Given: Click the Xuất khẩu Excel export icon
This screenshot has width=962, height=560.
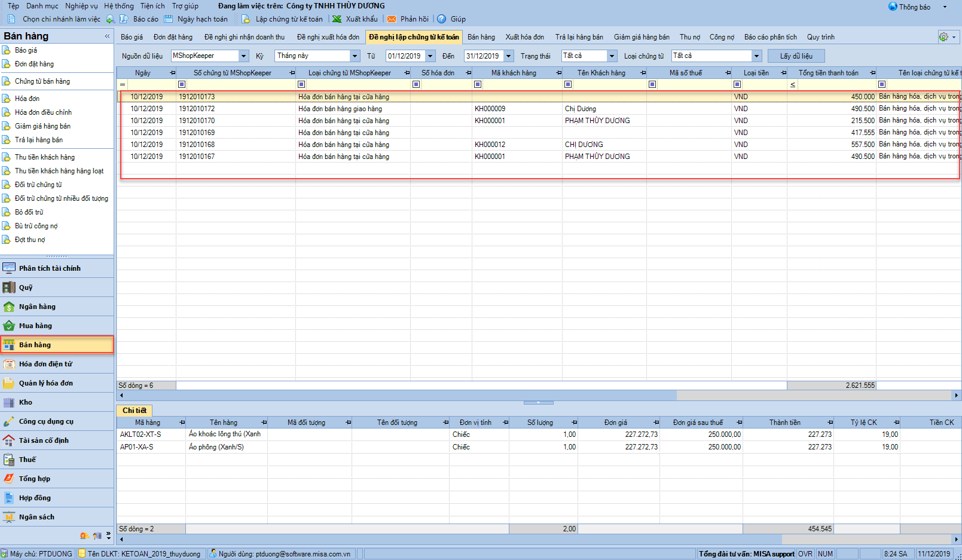Looking at the screenshot, I should pos(337,19).
